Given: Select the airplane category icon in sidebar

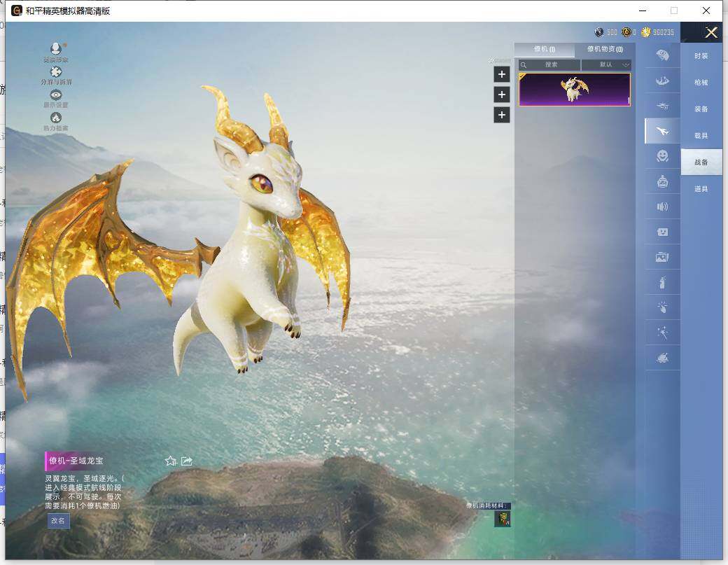Looking at the screenshot, I should 661,131.
